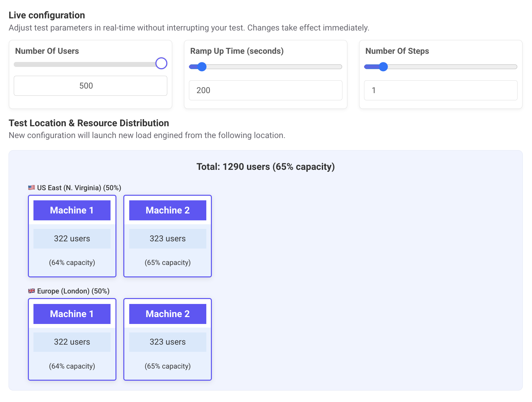Click the Number Of Steps slider knob

coord(383,67)
